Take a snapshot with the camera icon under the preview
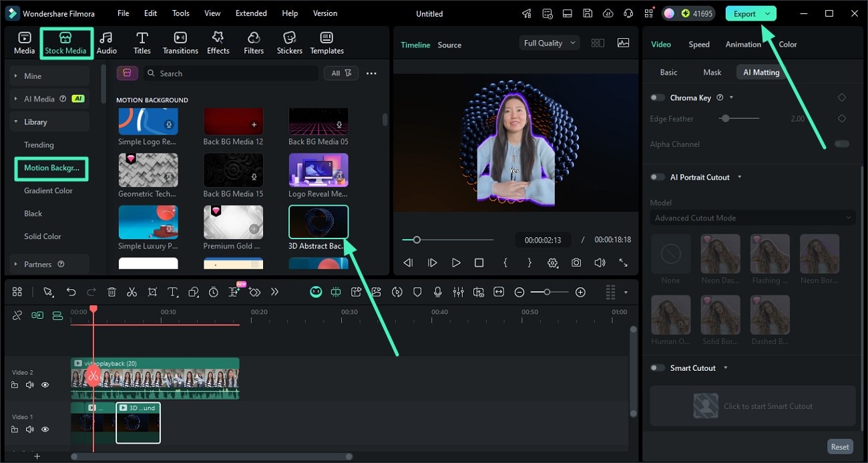 click(576, 263)
